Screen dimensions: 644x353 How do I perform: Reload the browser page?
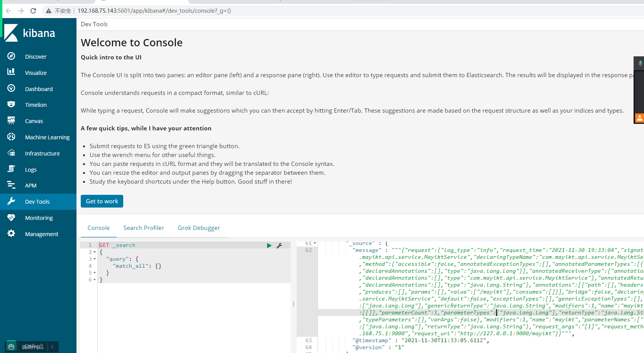click(33, 11)
